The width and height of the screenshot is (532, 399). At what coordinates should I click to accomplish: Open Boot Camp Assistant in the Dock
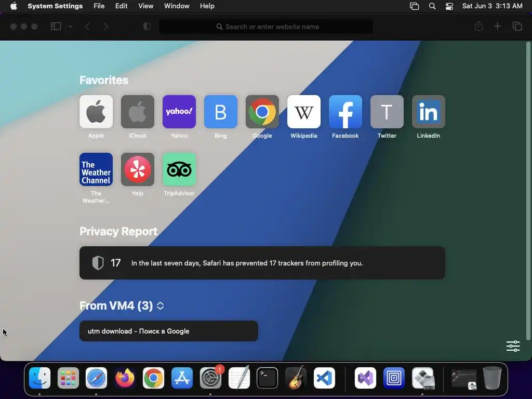click(422, 378)
